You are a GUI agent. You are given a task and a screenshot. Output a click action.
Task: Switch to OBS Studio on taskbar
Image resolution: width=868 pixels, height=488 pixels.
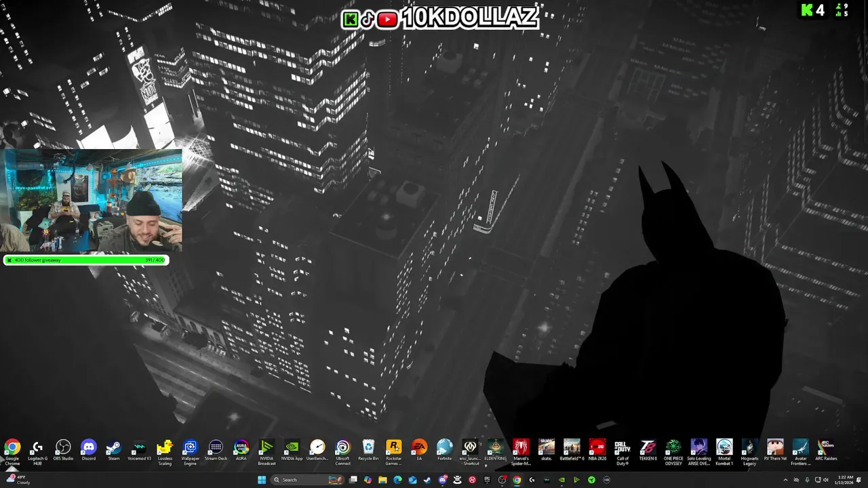[x=502, y=480]
